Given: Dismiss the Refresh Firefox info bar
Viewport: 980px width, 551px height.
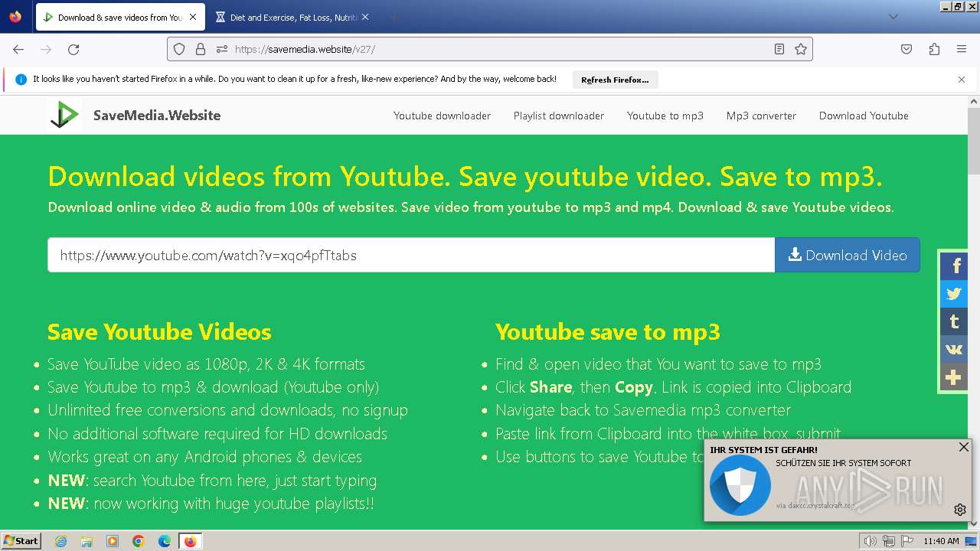Looking at the screenshot, I should tap(962, 80).
